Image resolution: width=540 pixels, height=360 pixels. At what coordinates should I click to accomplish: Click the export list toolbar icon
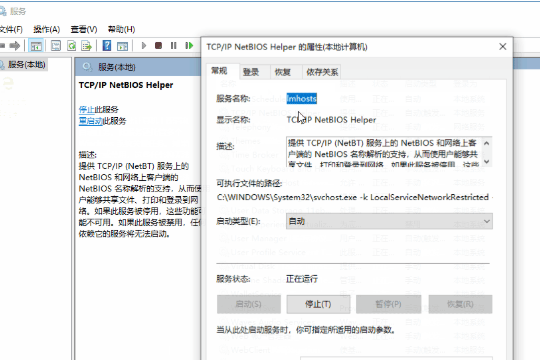tap(86, 45)
